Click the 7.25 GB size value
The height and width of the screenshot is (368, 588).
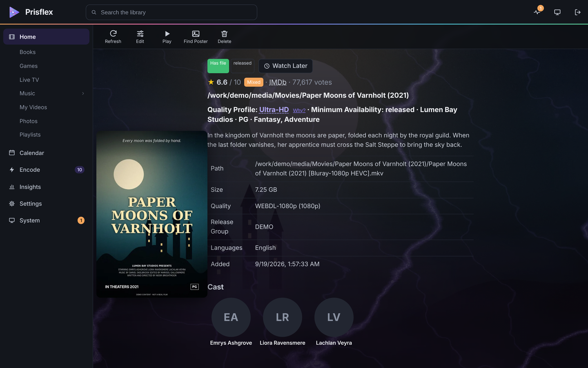pos(266,190)
